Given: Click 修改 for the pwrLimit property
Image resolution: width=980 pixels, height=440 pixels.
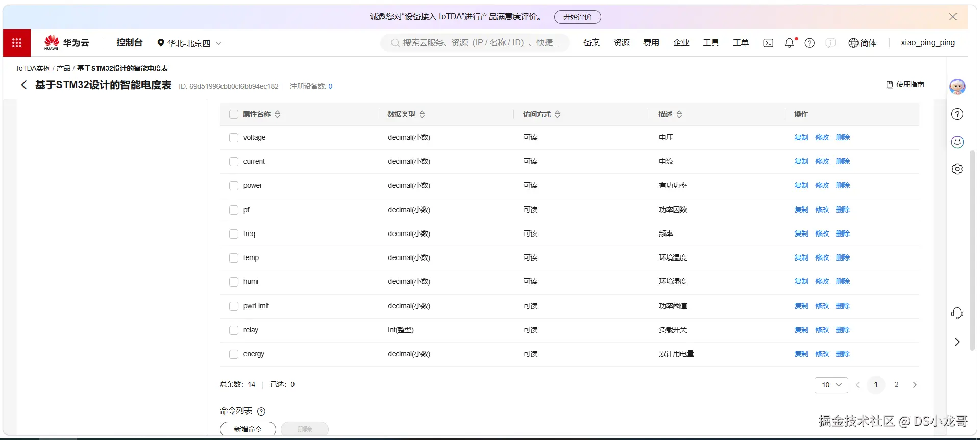Looking at the screenshot, I should [x=822, y=306].
